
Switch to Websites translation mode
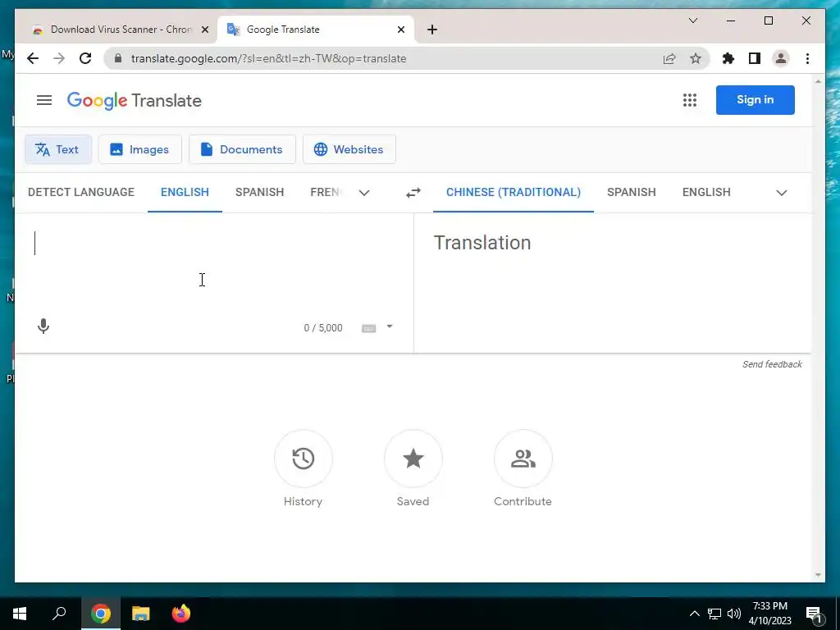[x=349, y=149]
